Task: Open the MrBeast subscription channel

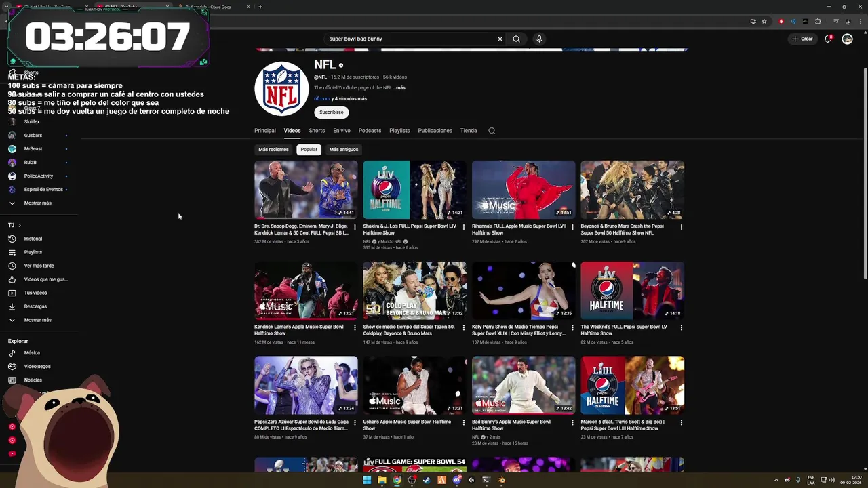Action: (37, 149)
